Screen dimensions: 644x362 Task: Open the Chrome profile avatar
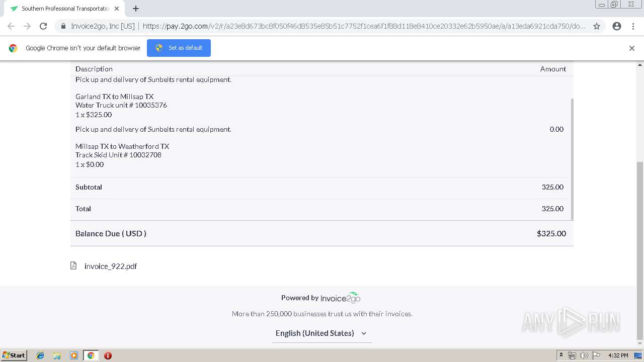click(617, 26)
